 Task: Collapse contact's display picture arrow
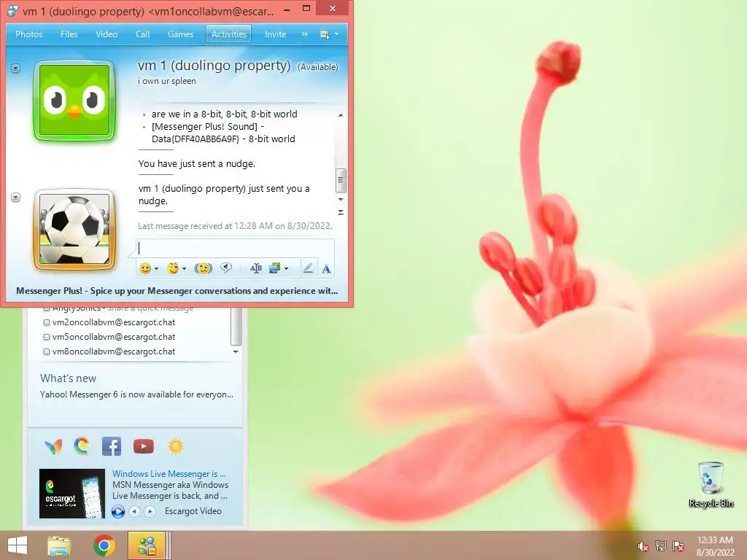pos(16,69)
